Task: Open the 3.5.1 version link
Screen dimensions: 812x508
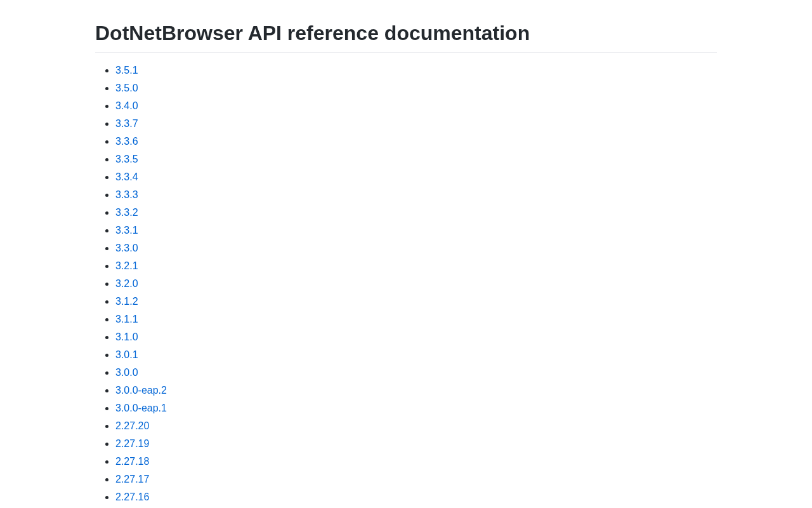Action: tap(126, 70)
